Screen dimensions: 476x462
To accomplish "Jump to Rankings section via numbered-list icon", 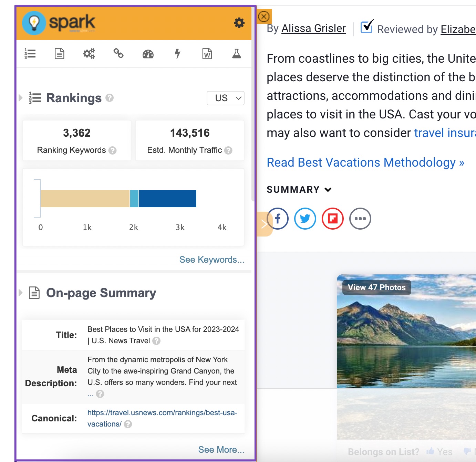I will click(x=30, y=54).
